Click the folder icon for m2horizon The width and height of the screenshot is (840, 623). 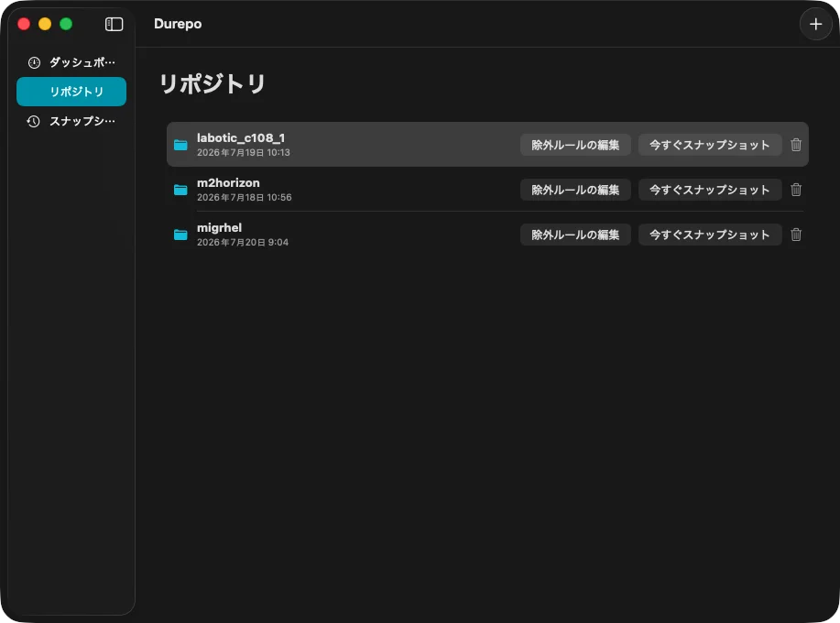[x=180, y=190]
